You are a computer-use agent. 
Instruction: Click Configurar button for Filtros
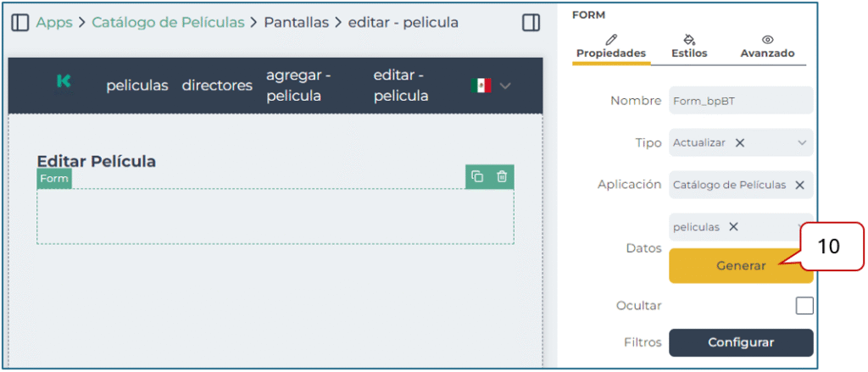pos(740,342)
